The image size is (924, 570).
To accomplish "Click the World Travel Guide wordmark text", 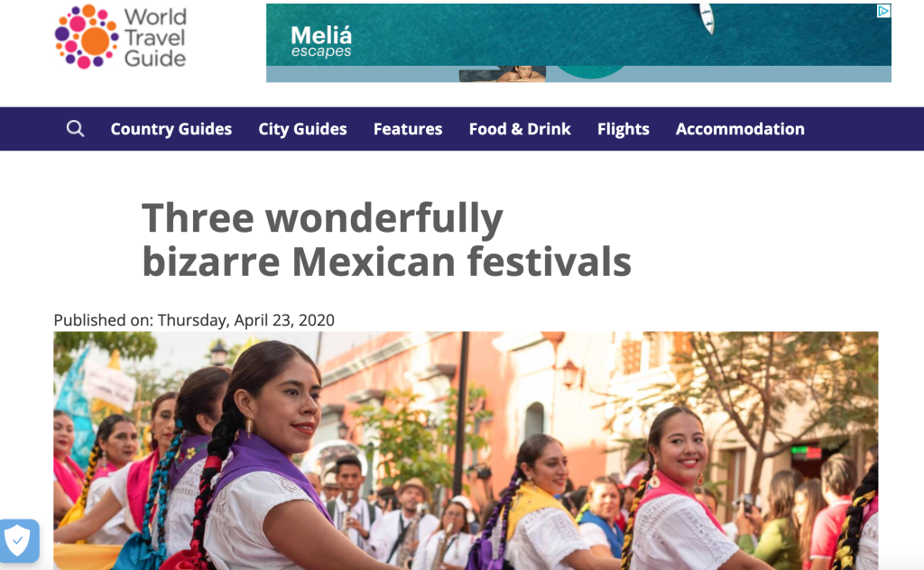I will coord(155,37).
